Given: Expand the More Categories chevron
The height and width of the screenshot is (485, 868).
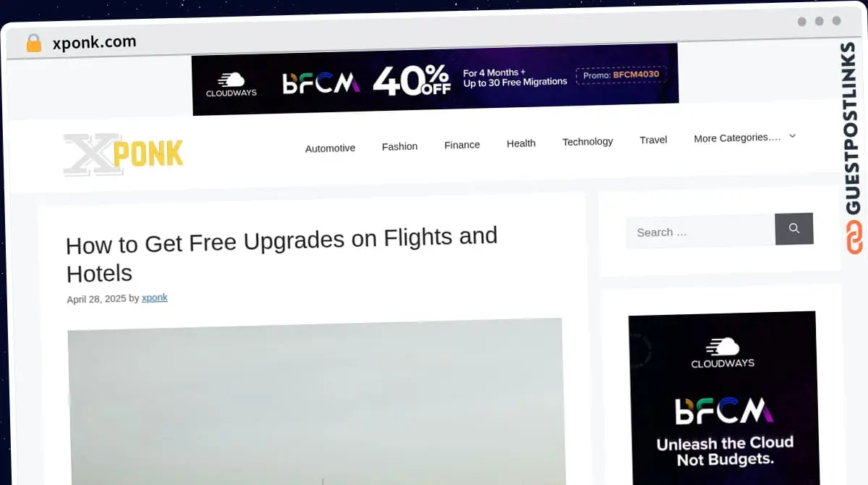Looking at the screenshot, I should click(792, 136).
